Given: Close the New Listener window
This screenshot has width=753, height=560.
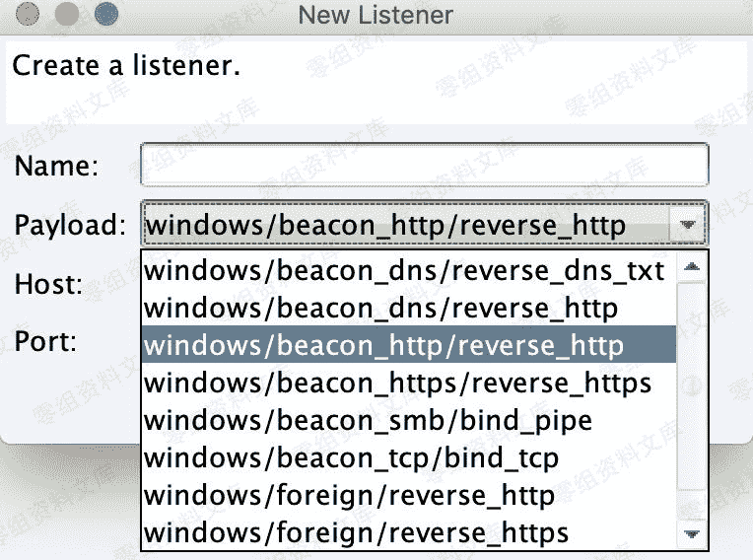Looking at the screenshot, I should (x=29, y=15).
